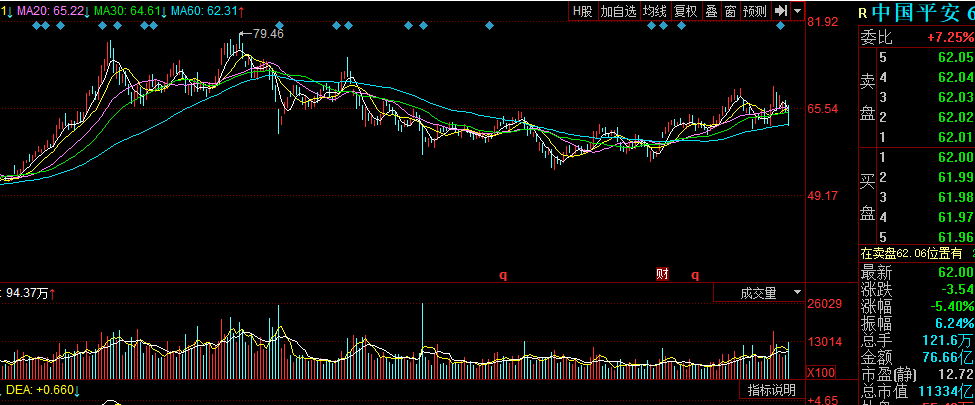
Task: Click the R badge beside 中国平安
Action: point(862,12)
